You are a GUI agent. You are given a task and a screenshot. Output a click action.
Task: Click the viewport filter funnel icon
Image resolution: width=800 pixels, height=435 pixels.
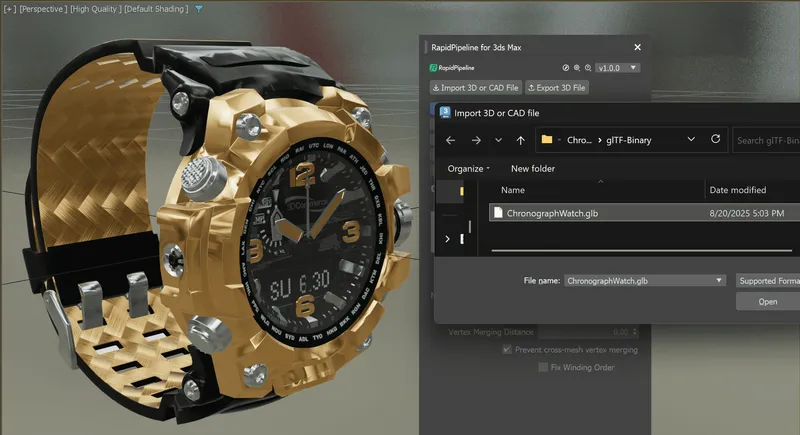[x=198, y=8]
